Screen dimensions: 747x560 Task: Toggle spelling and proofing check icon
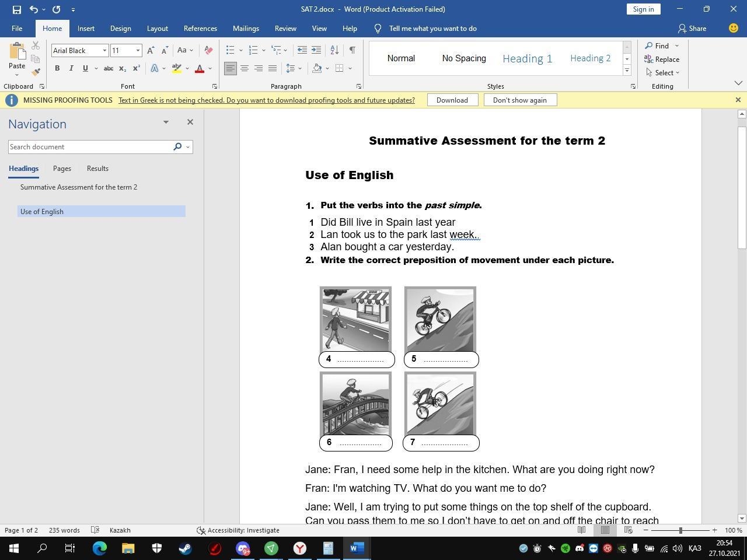pyautogui.click(x=95, y=530)
